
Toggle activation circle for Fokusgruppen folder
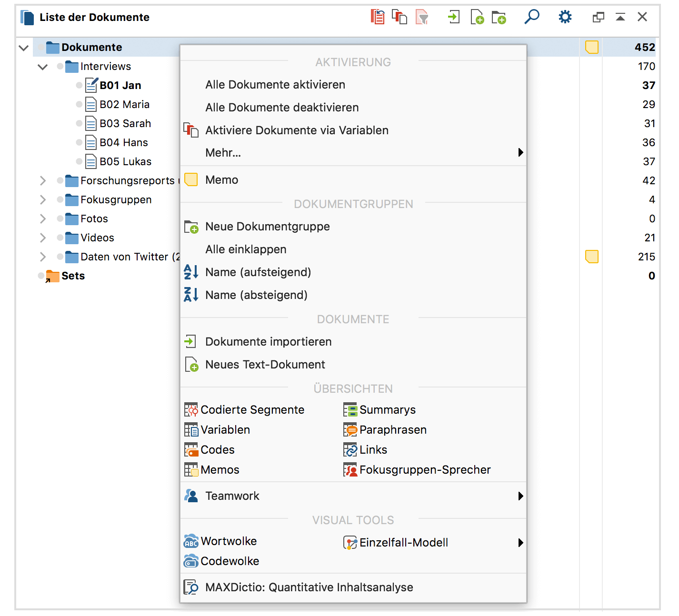click(x=60, y=199)
